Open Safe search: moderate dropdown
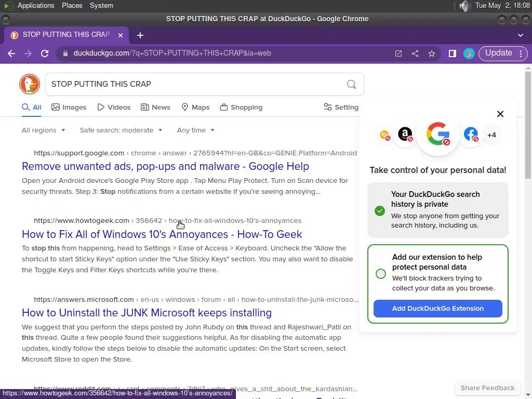The height and width of the screenshot is (399, 532). pos(121,130)
